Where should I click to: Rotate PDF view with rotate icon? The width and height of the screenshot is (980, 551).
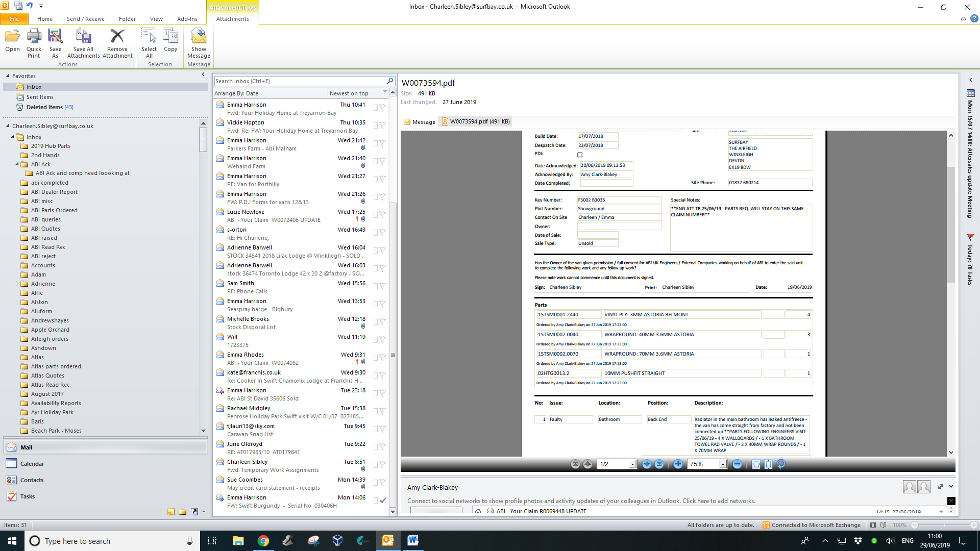pos(781,464)
